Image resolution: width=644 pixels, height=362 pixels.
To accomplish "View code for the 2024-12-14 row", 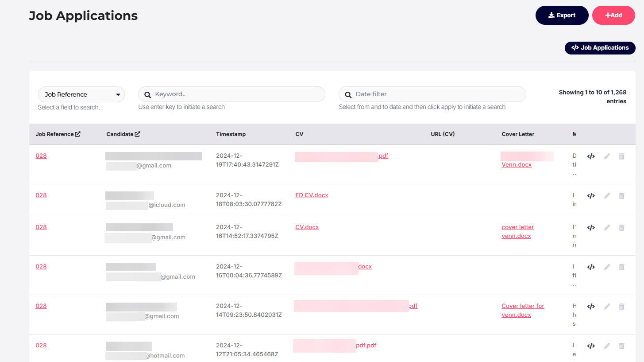I will pyautogui.click(x=590, y=307).
